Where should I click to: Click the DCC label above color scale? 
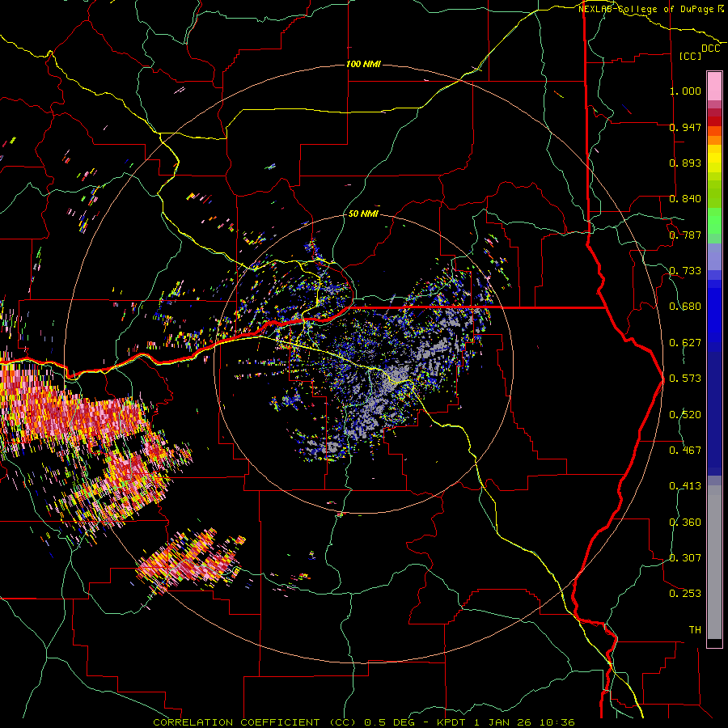(710, 49)
